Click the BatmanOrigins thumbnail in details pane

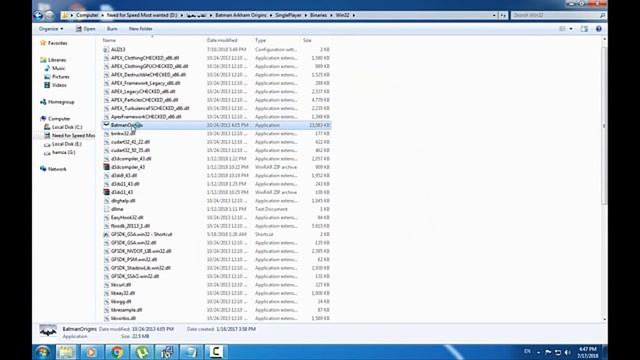(48, 331)
